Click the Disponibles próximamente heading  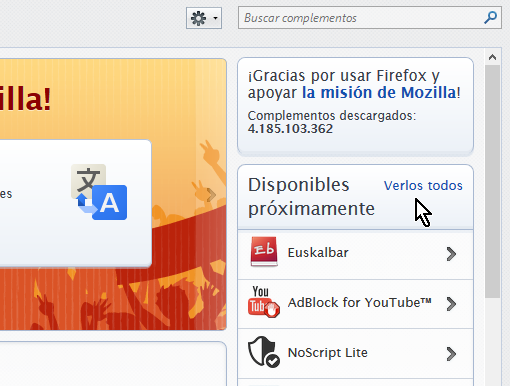311,197
